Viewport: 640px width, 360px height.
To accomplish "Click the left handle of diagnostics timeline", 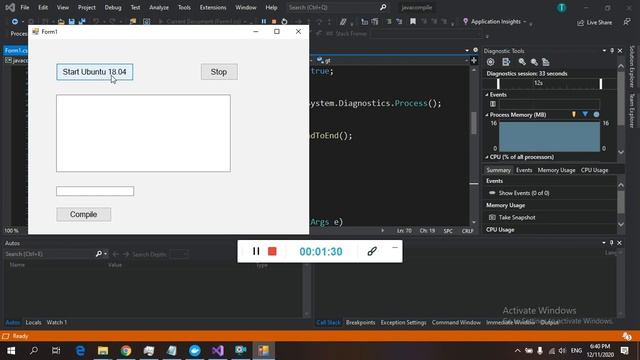I will [x=498, y=84].
